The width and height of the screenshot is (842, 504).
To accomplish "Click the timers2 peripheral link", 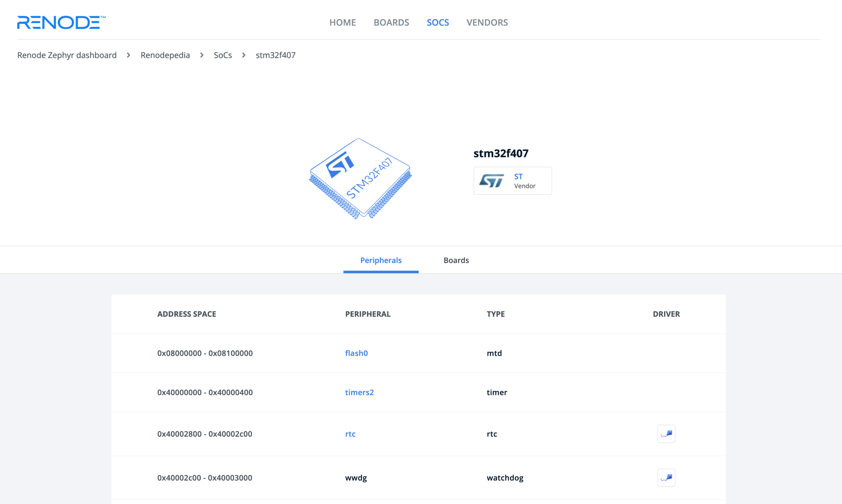I will [x=359, y=393].
